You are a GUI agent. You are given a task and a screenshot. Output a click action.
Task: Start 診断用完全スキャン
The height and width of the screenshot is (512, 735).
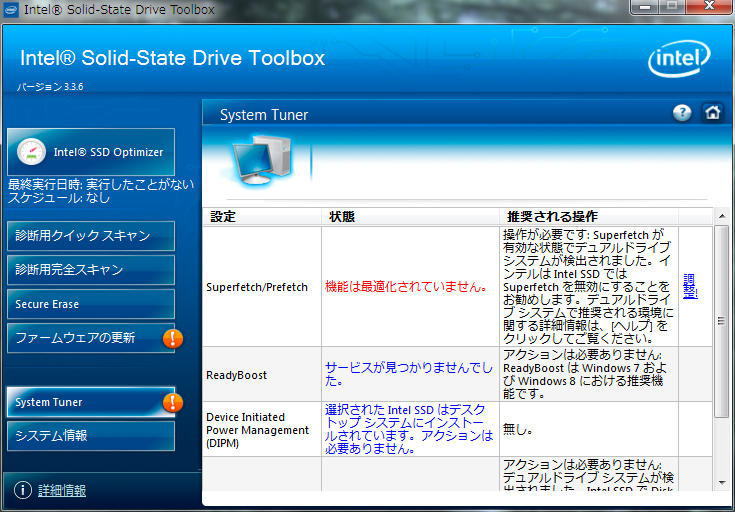coord(91,270)
